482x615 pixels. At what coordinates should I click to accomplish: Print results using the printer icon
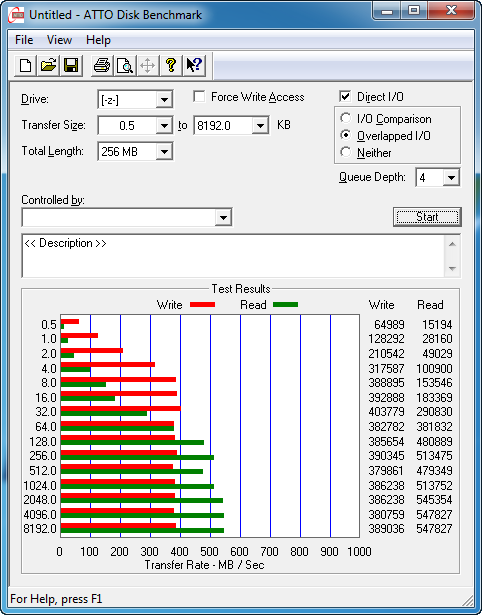click(102, 65)
